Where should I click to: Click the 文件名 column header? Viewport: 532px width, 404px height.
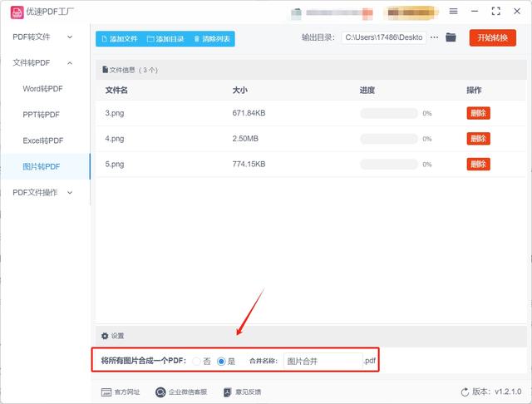point(116,91)
